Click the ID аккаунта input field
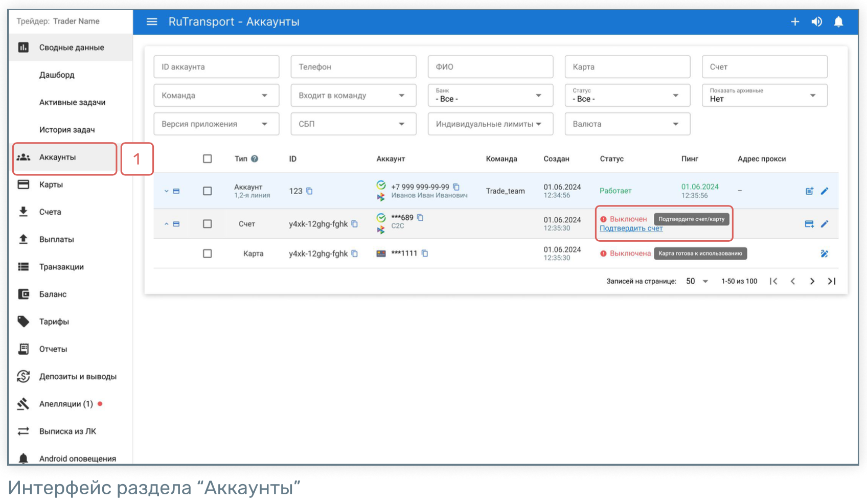 point(216,67)
